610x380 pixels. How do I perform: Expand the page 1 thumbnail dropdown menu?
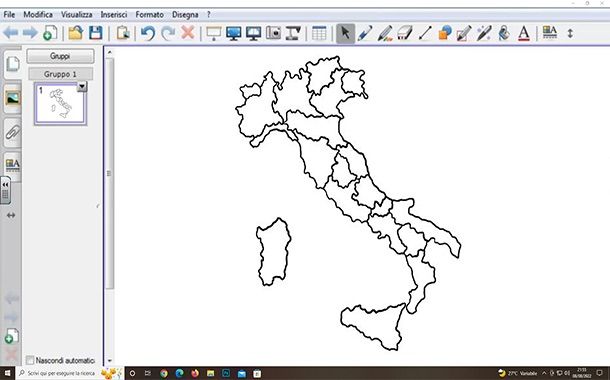click(x=82, y=86)
